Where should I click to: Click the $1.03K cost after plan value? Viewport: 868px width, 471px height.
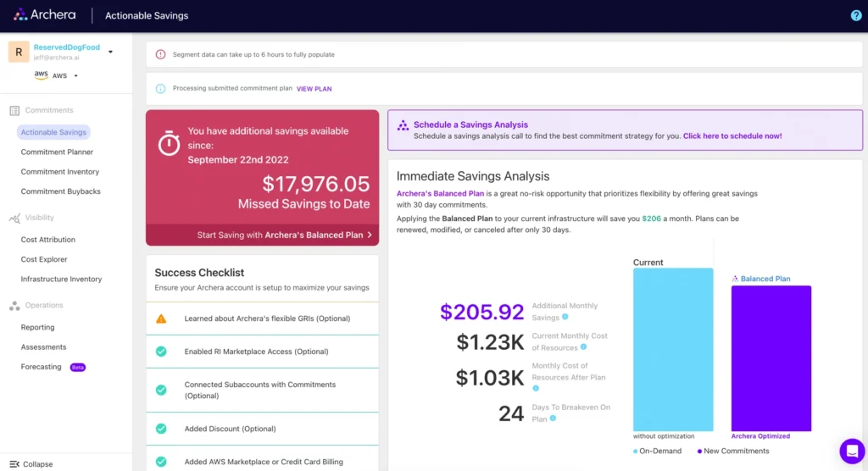pyautogui.click(x=489, y=378)
